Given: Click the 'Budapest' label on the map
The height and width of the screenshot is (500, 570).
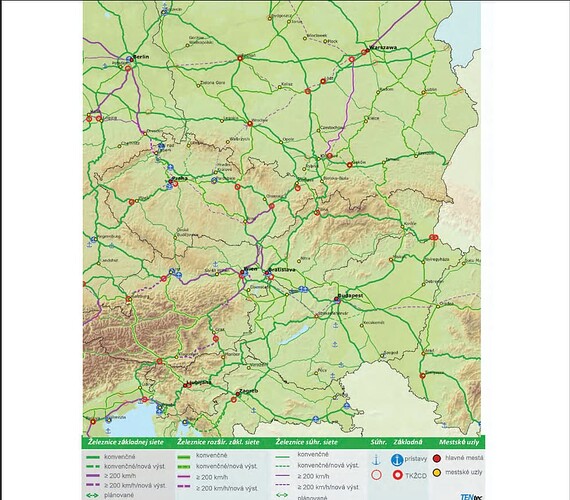Looking at the screenshot, I should pos(350,296).
